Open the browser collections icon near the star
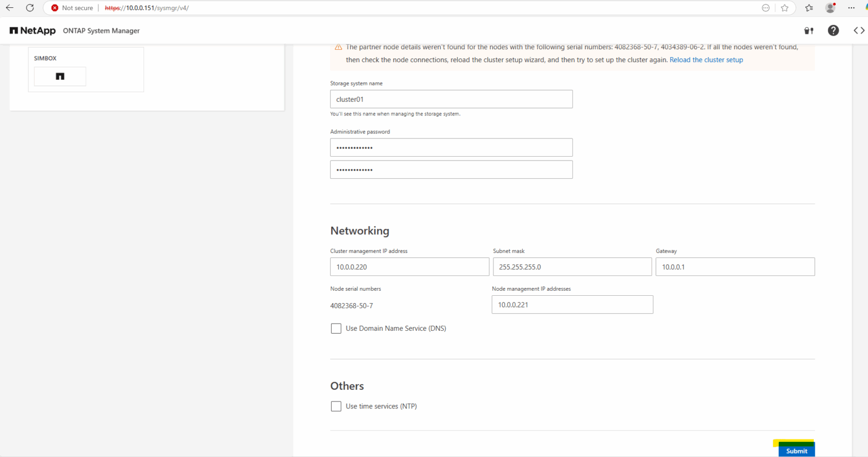 click(808, 8)
